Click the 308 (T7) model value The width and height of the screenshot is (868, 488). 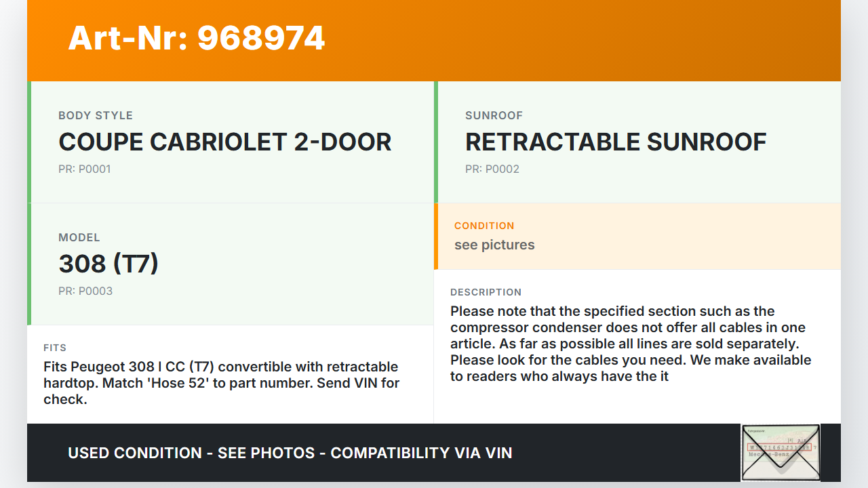tap(108, 264)
